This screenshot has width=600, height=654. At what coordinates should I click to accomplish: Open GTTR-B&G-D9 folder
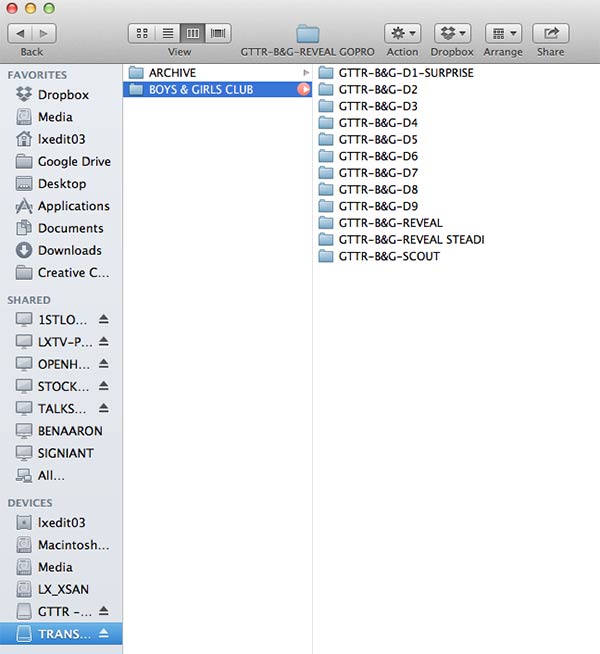point(368,206)
